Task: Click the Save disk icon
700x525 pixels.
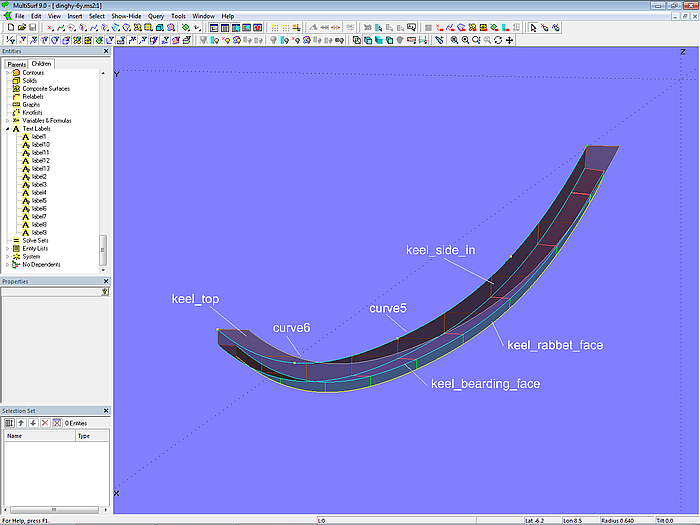Action: click(x=32, y=28)
